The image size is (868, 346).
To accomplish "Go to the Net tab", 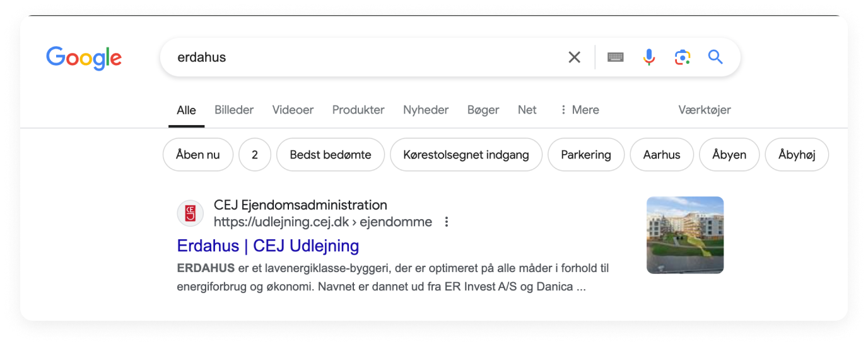I will pos(527,110).
